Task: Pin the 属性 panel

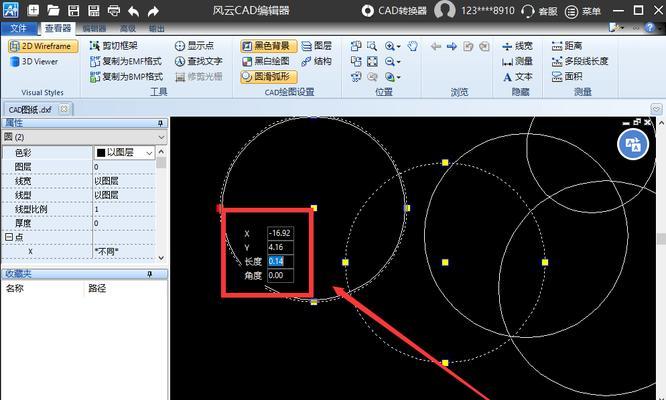Action: coord(160,123)
